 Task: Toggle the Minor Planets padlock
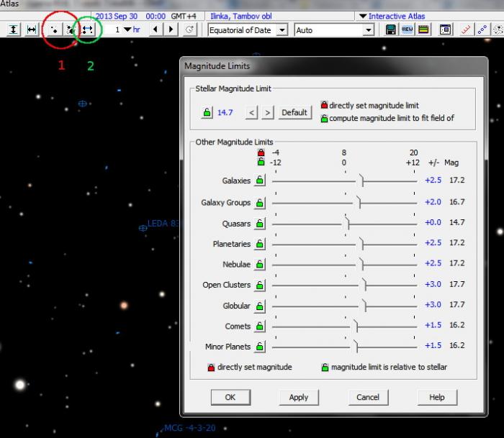coord(260,347)
